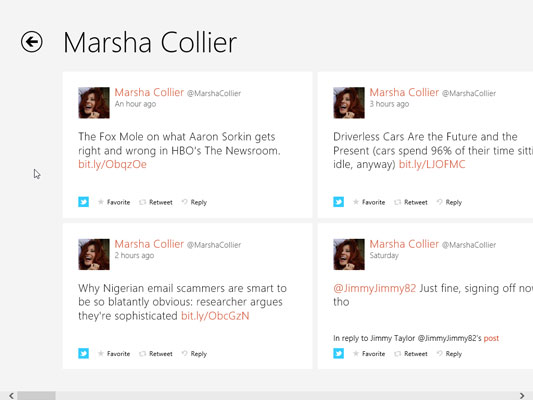
Task: Open Marsha Collier name on '2 hours ago' tweet
Action: tap(149, 244)
